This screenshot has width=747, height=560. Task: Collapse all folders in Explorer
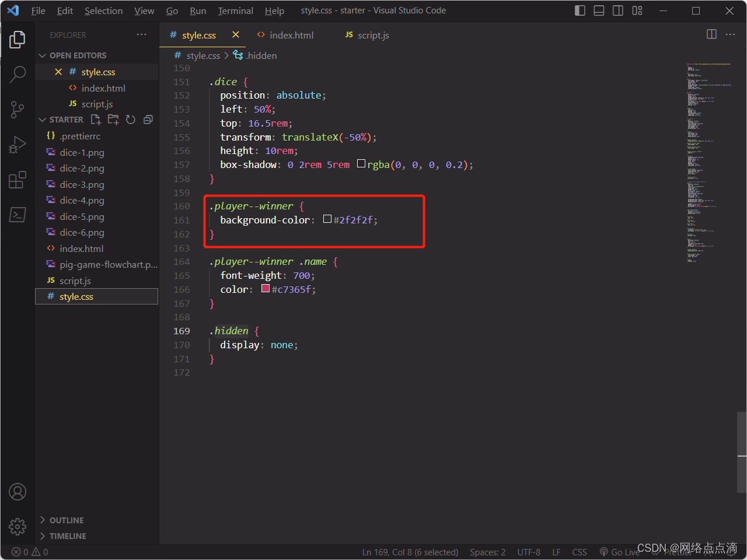pos(148,120)
